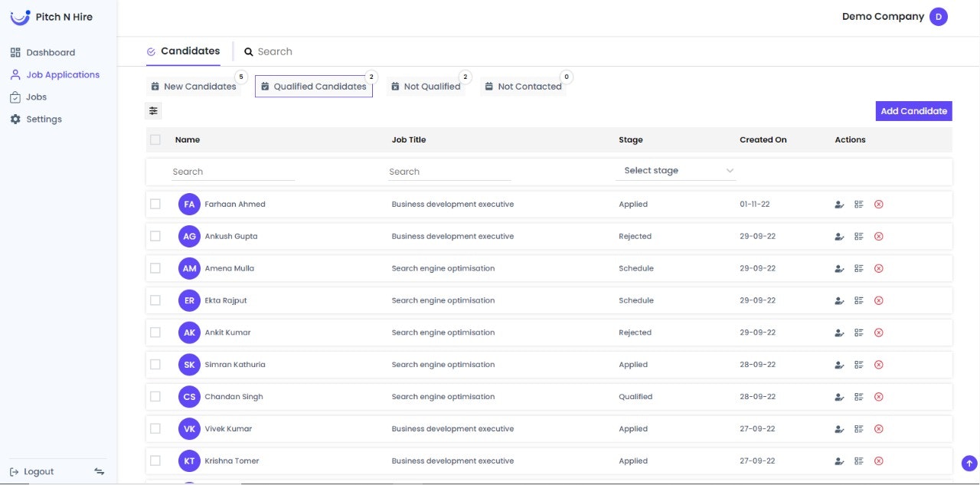Viewport: 980px width, 485px height.
Task: Click the Qualified stage of Chandan Singh
Action: pos(635,397)
